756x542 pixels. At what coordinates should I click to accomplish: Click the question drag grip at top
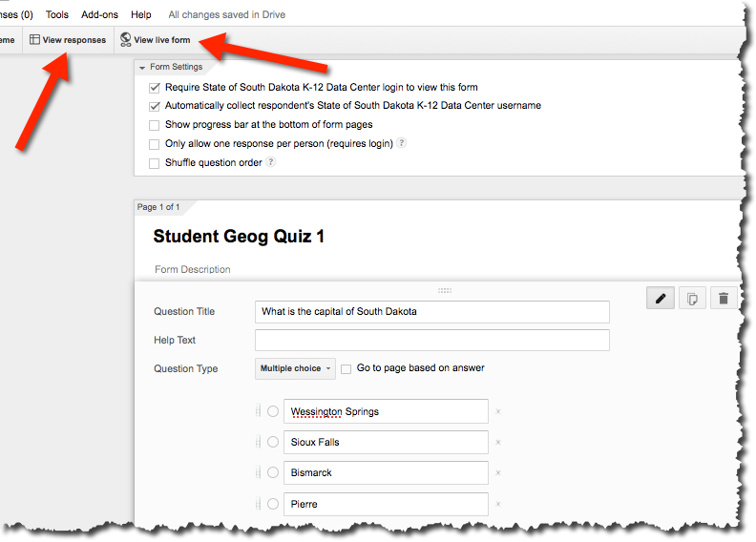click(445, 290)
